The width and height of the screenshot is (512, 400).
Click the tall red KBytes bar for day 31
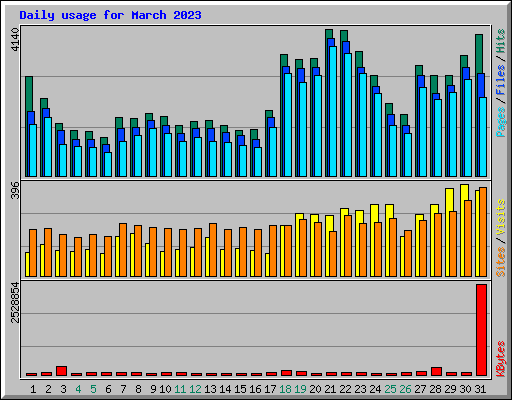(x=481, y=330)
